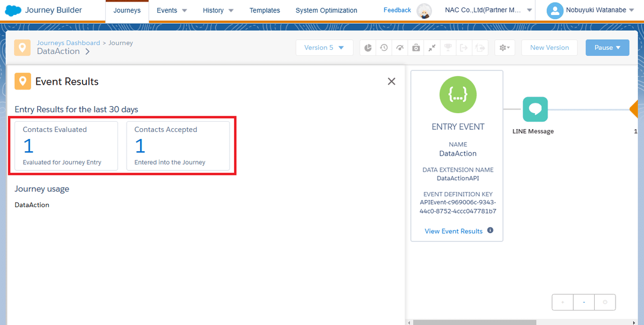Viewport: 644px width, 325px height.
Task: Click the DataActionAPI data extension name
Action: (x=458, y=179)
